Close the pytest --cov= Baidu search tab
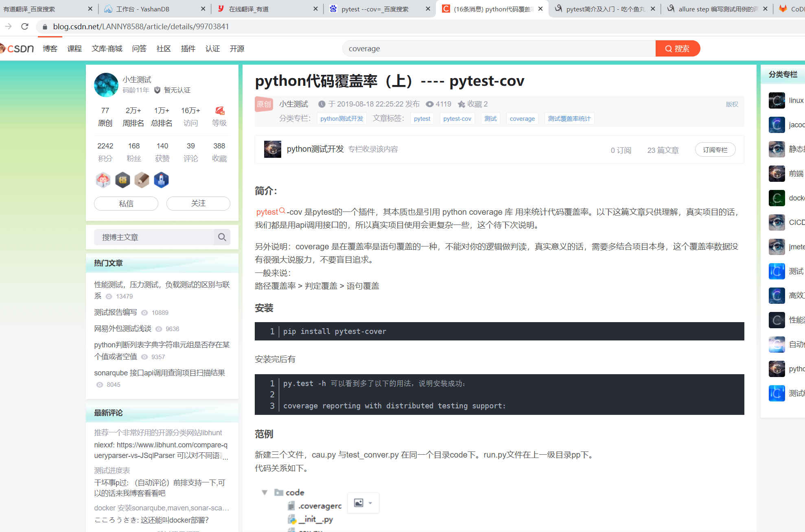Viewport: 805px width, 532px height. [x=428, y=9]
